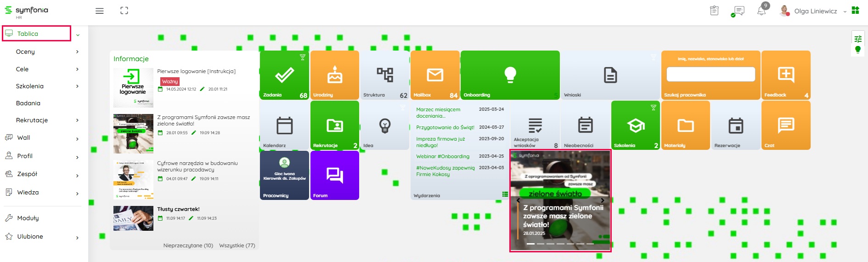Expand the Oceny submenu
Screen dimensions: 868x262
77,52
